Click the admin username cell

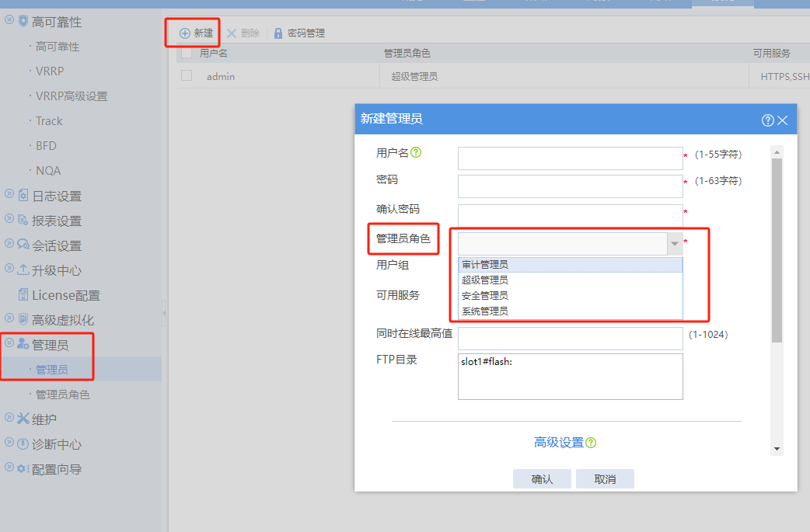(x=221, y=76)
